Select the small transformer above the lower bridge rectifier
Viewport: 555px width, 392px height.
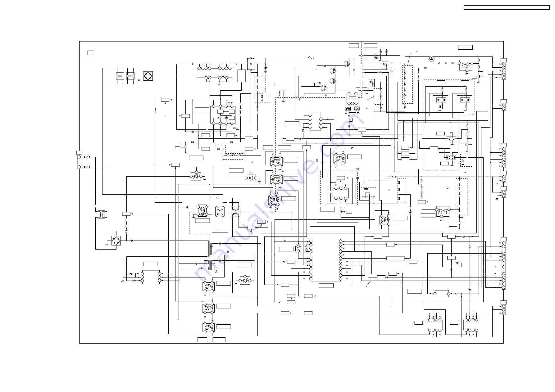click(x=101, y=214)
